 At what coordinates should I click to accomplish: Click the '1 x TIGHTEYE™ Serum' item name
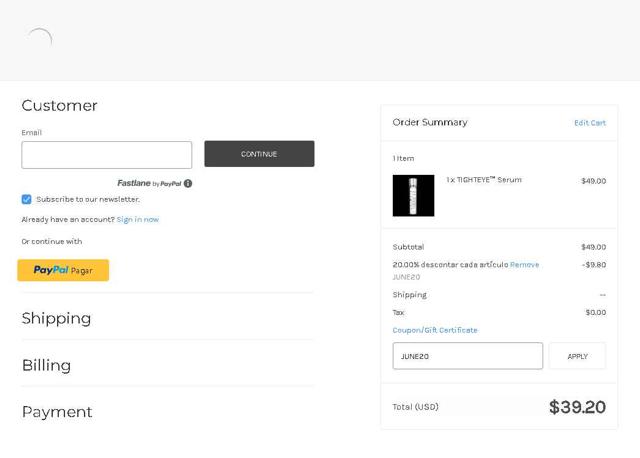[x=484, y=180]
